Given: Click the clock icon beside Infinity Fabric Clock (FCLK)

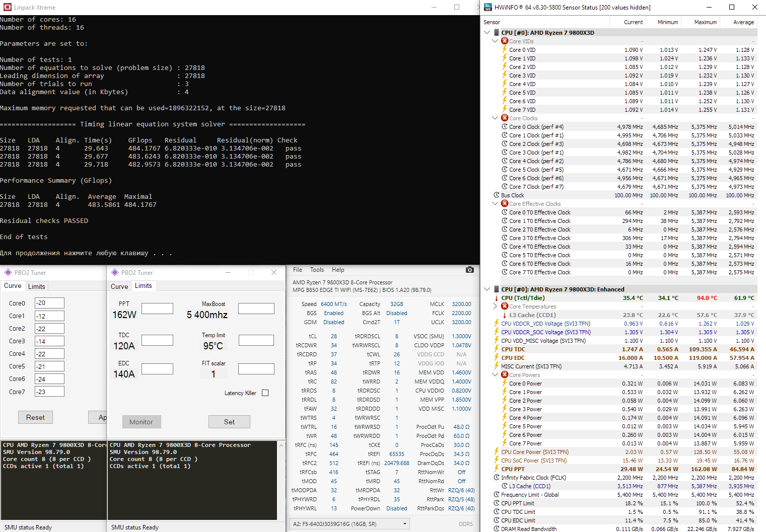Looking at the screenshot, I should [497, 477].
